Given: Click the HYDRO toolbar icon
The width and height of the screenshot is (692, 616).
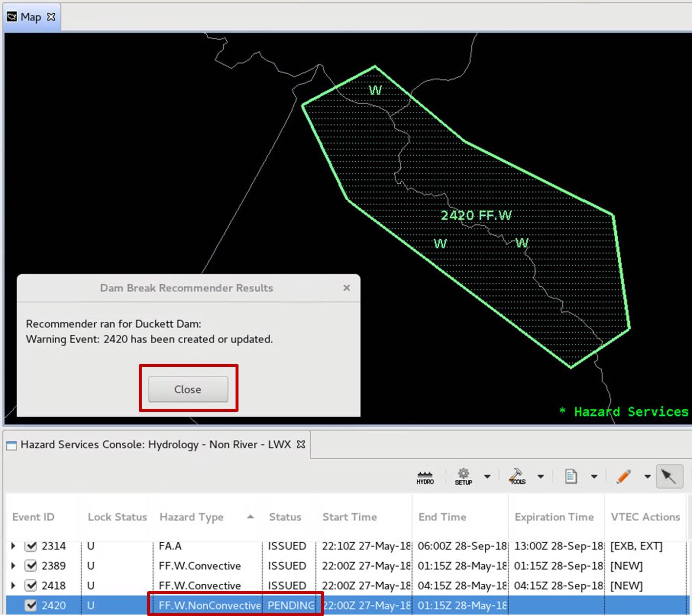Looking at the screenshot, I should pos(425,477).
